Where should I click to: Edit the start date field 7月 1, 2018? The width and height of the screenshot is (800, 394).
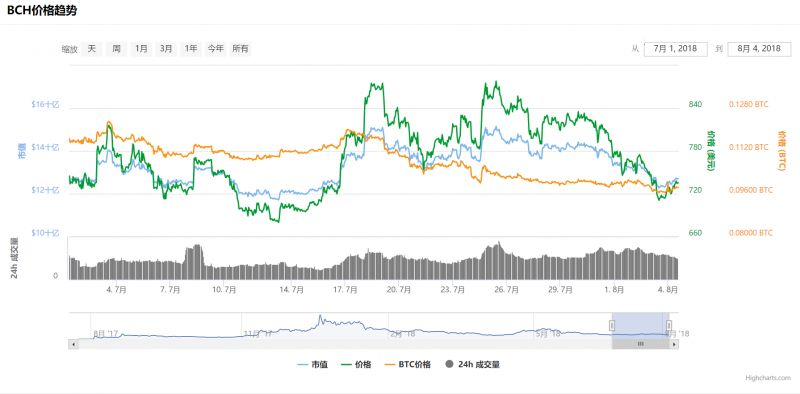point(676,49)
